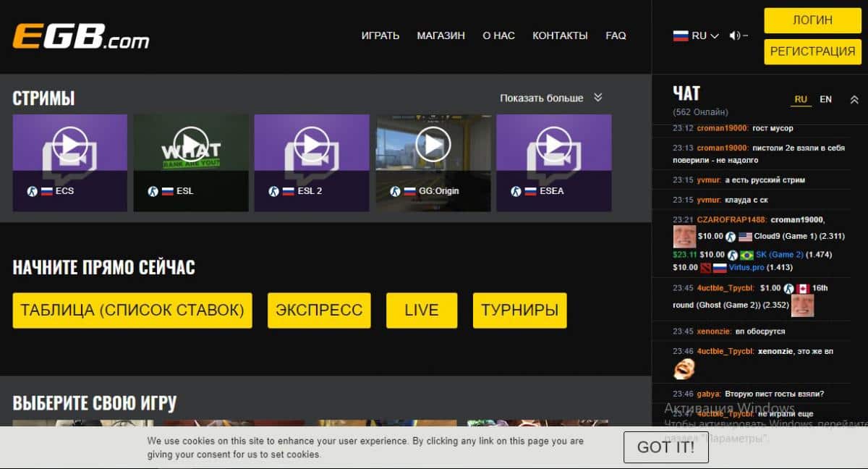Go to the FAQ page
This screenshot has width=868, height=469.
point(616,35)
